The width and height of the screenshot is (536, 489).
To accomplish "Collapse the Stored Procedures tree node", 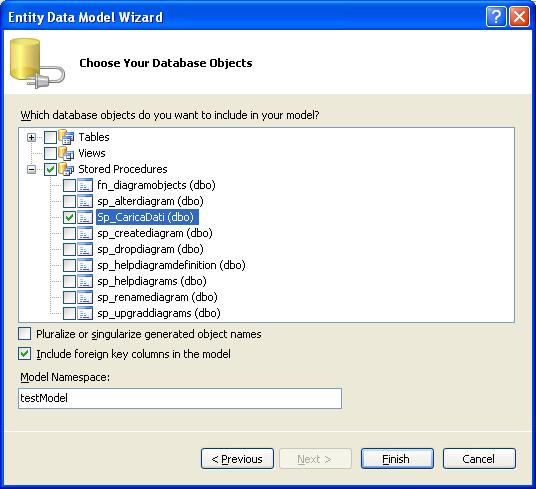I will click(x=31, y=169).
